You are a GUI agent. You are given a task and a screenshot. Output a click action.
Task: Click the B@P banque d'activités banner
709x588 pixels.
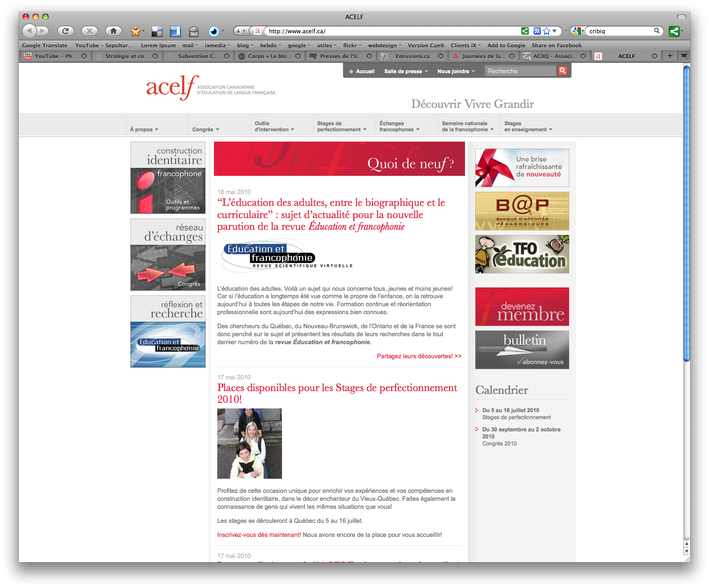click(522, 211)
